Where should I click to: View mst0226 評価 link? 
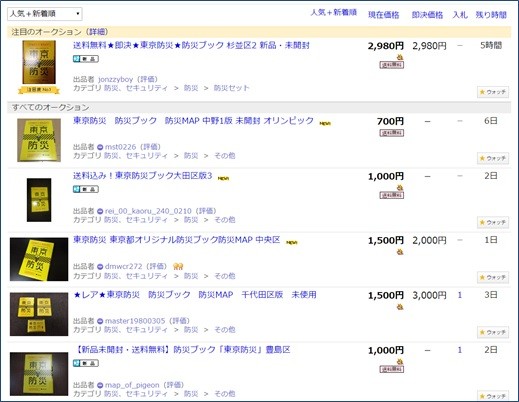pyautogui.click(x=150, y=147)
